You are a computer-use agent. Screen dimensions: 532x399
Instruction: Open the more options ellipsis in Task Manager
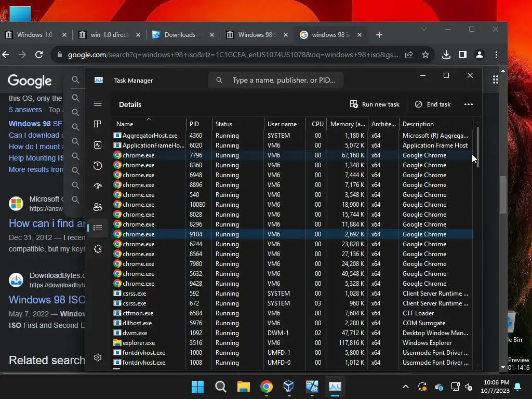point(468,104)
